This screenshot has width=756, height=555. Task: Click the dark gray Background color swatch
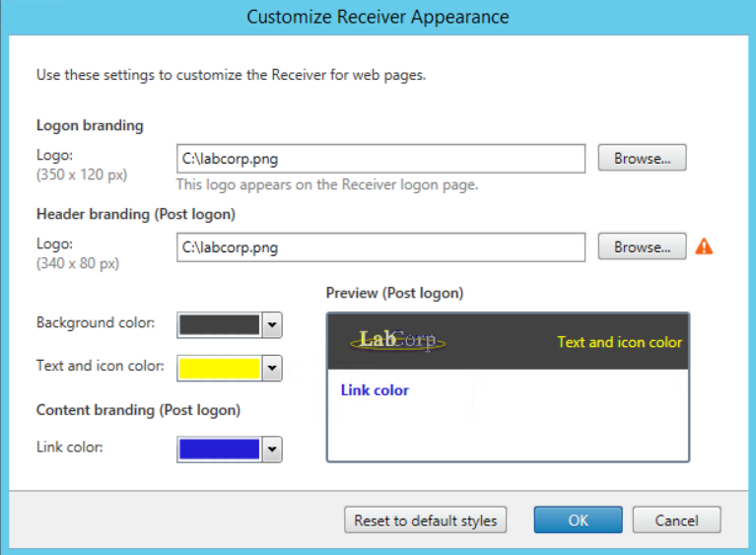[x=219, y=325]
